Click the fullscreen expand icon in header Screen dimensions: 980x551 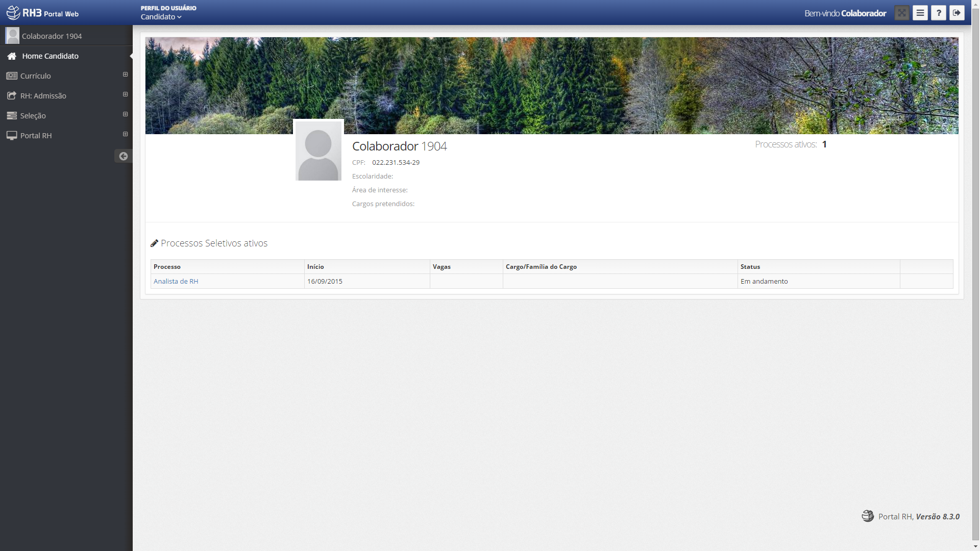902,13
